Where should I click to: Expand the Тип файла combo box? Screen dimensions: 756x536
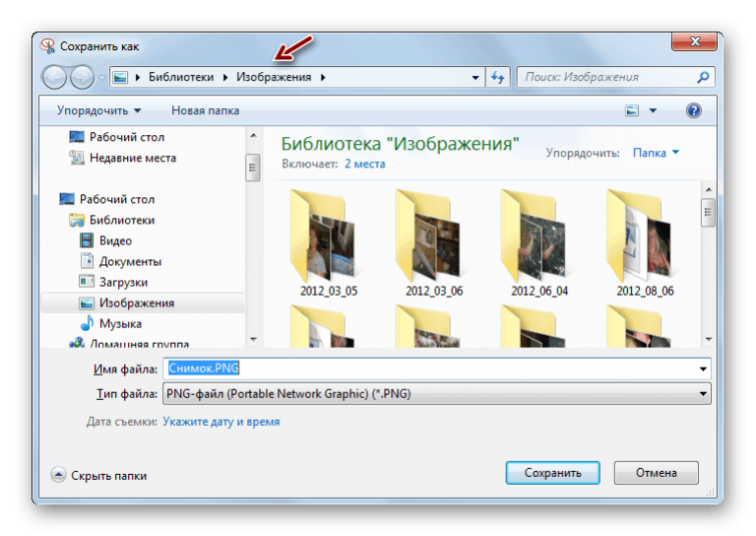703,394
